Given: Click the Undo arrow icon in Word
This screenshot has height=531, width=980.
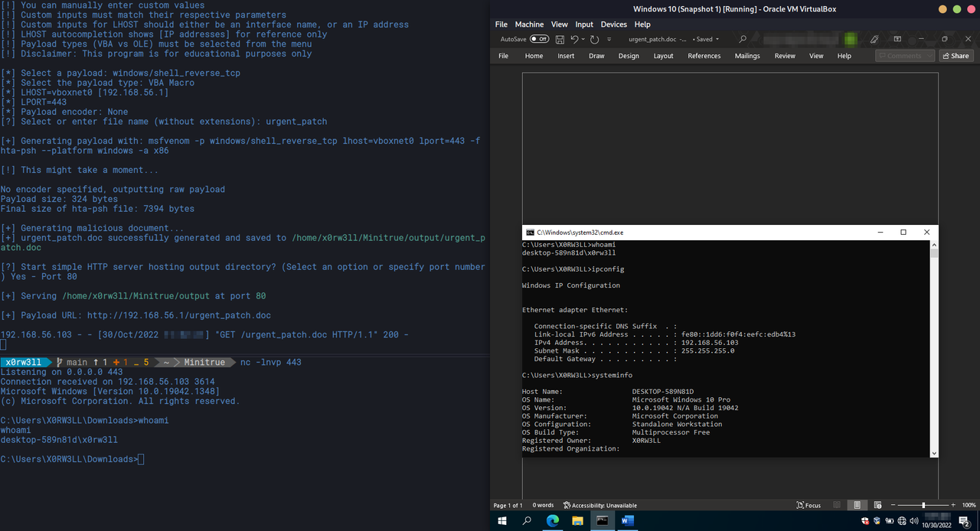Looking at the screenshot, I should 574,39.
